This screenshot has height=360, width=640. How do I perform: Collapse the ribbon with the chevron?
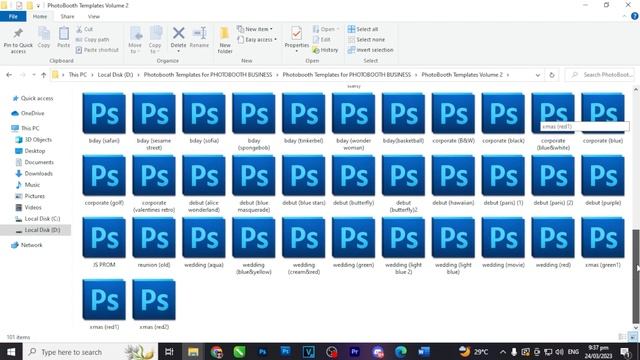point(624,16)
